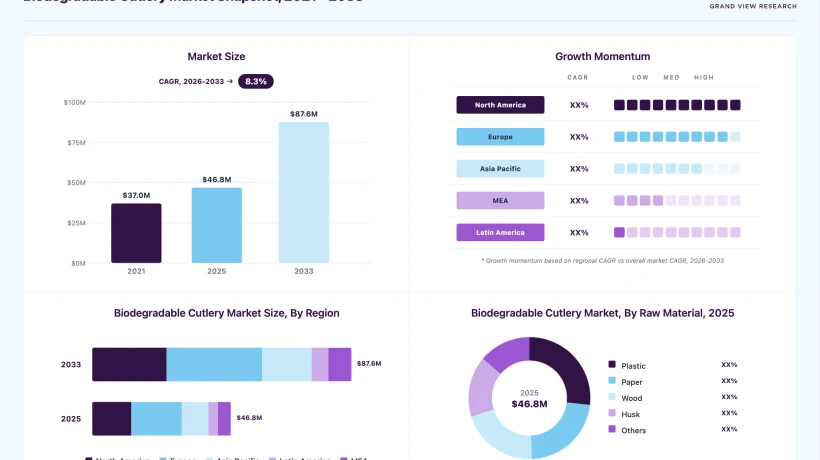Click Europe XX% CAGR value
The height and width of the screenshot is (460, 820).
click(579, 137)
